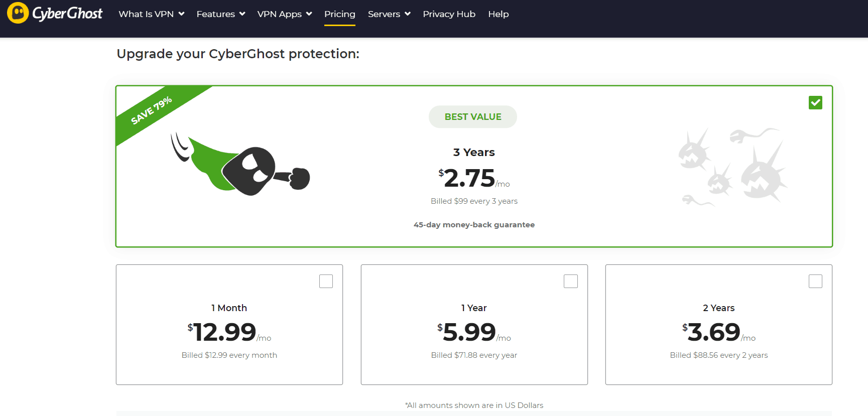Click 'Billed $71.88 every year' text
The width and height of the screenshot is (868, 416).
474,355
